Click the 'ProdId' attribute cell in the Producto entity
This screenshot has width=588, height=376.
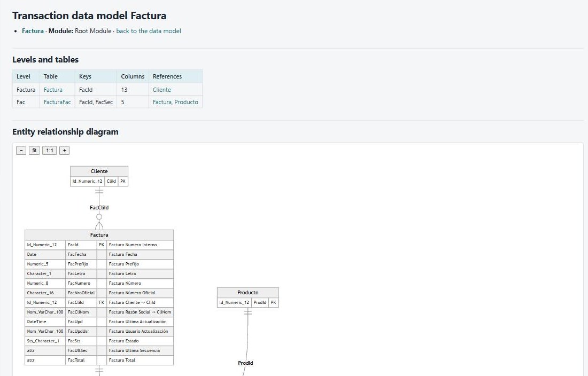pyautogui.click(x=260, y=303)
